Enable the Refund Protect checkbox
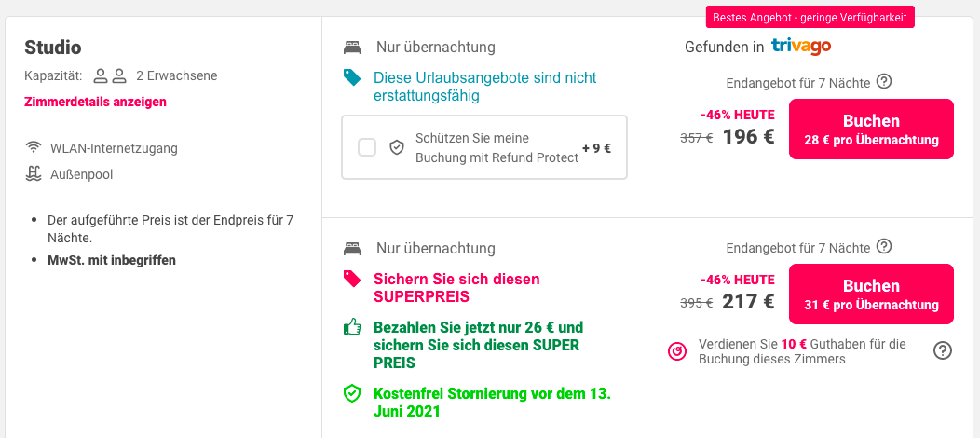 point(367,147)
